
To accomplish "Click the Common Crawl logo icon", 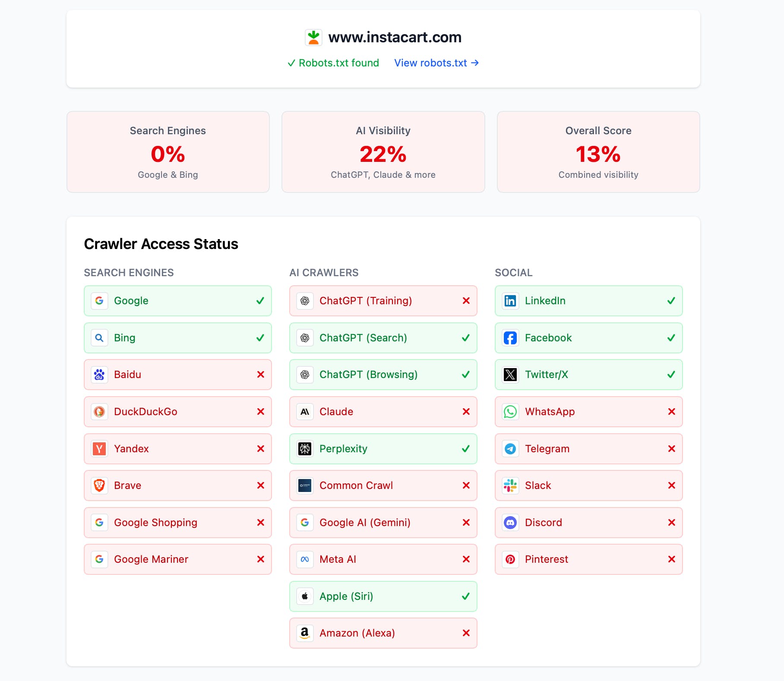I will click(x=305, y=486).
